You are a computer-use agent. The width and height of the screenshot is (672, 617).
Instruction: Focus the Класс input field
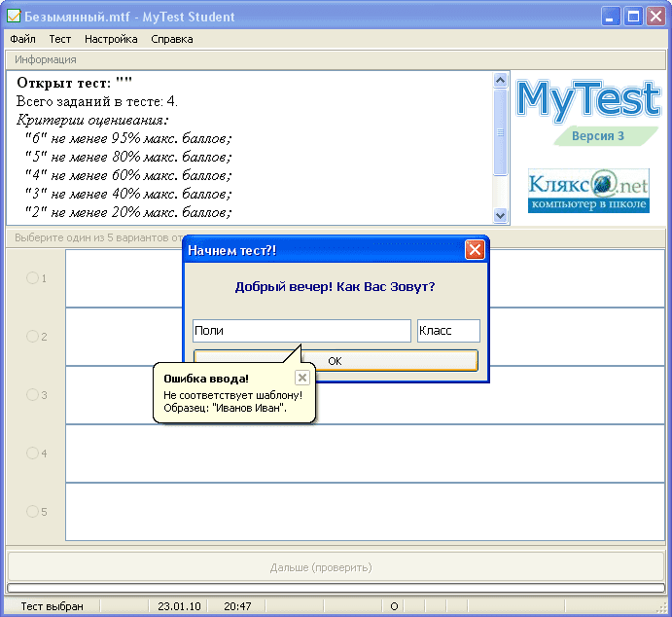[x=448, y=331]
